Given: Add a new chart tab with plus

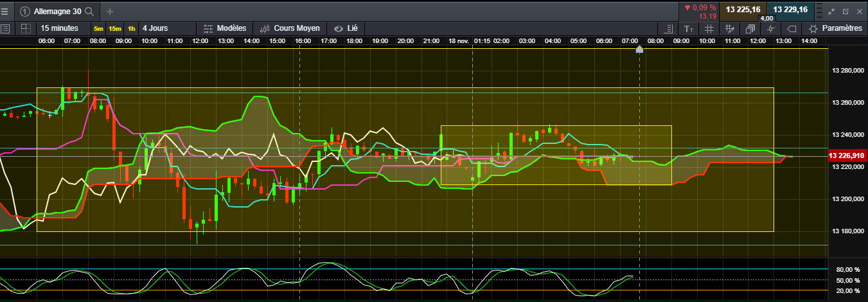Looking at the screenshot, I should pyautogui.click(x=109, y=11).
